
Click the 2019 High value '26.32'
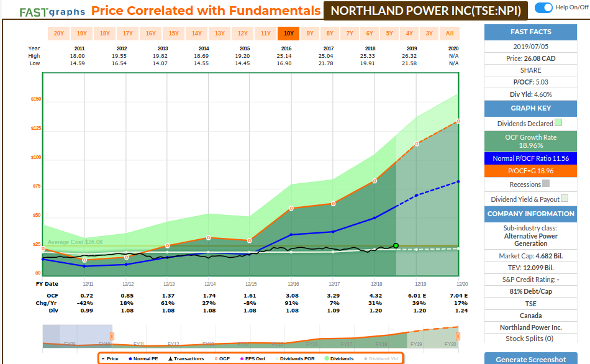tap(409, 56)
